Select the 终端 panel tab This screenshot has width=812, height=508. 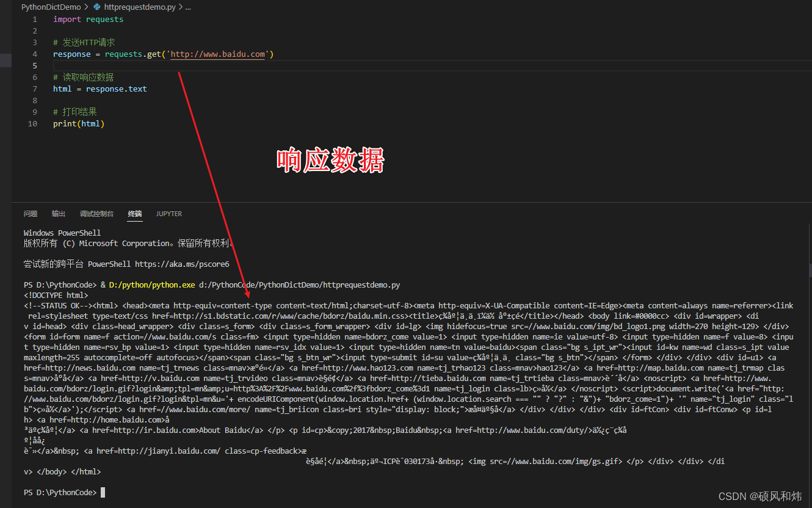point(135,214)
